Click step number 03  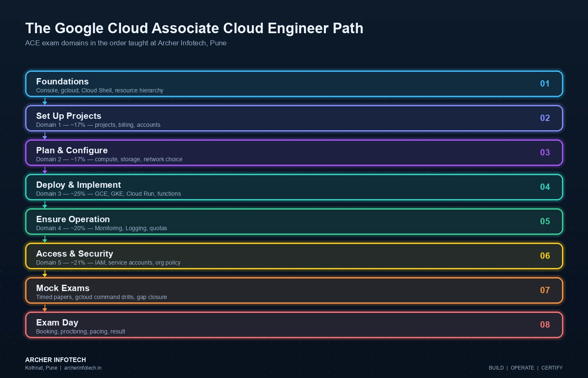pyautogui.click(x=545, y=152)
